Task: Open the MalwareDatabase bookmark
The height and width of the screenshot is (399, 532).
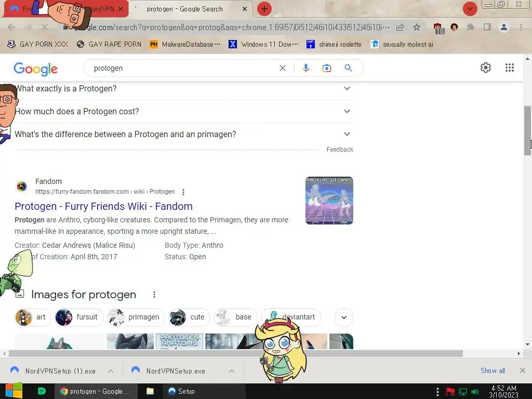Action: 185,45
